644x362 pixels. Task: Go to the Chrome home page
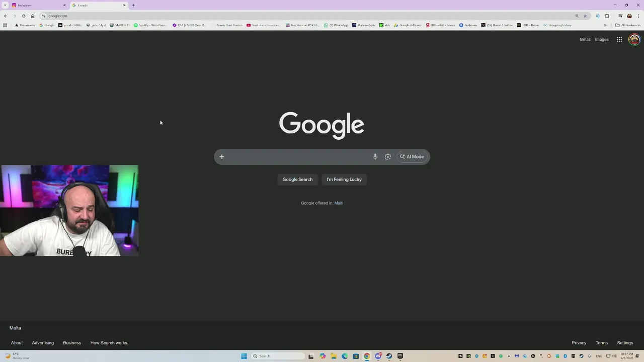point(33,16)
